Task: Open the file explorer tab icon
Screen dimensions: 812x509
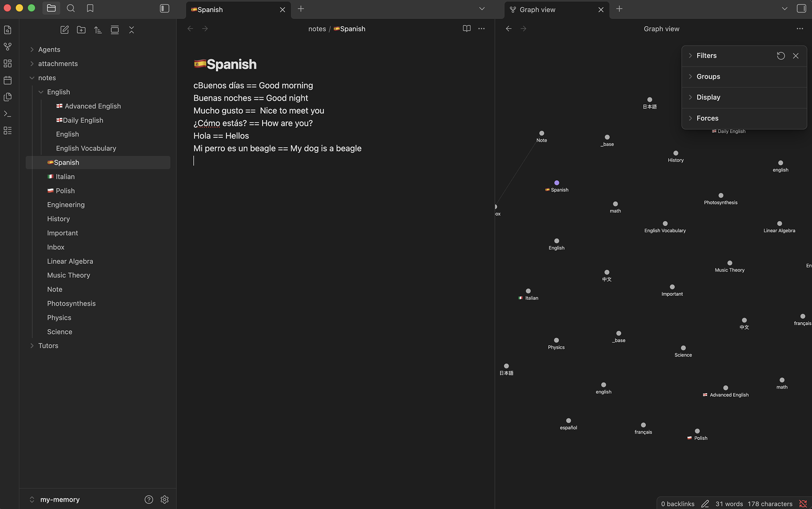Action: pyautogui.click(x=51, y=8)
